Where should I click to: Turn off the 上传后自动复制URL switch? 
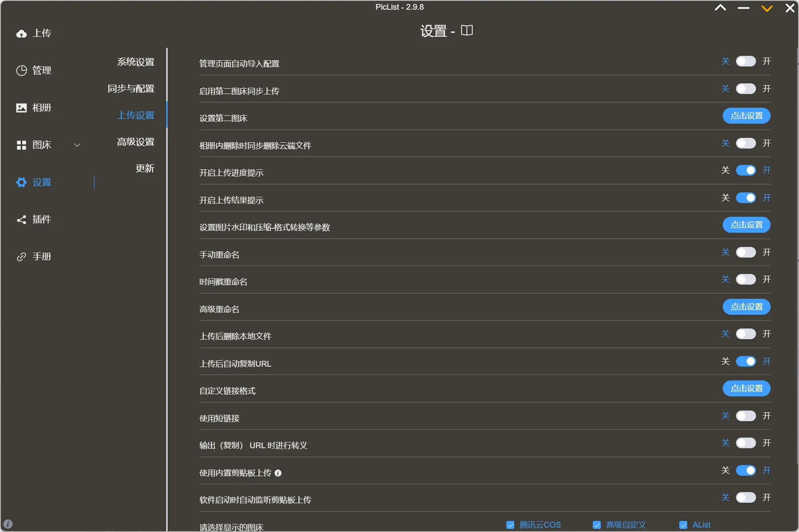(746, 361)
